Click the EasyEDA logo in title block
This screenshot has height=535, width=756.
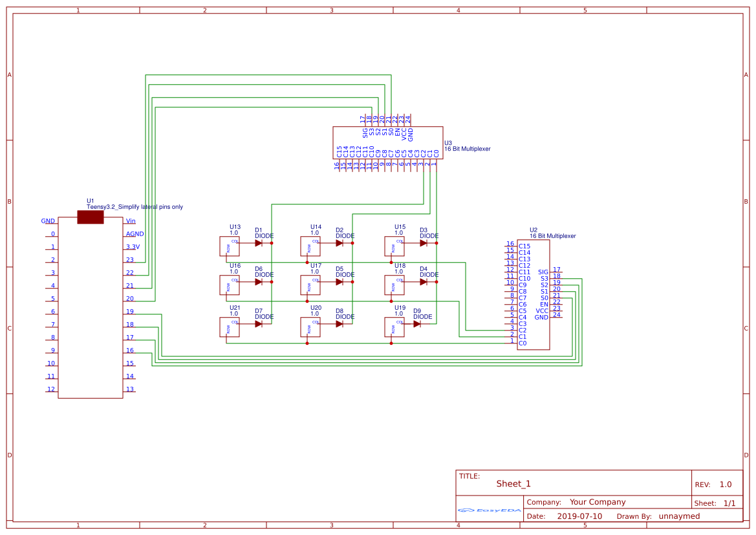(490, 510)
